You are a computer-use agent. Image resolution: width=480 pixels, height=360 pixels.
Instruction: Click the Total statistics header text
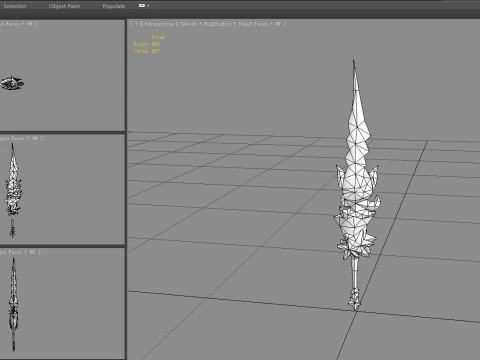158,37
